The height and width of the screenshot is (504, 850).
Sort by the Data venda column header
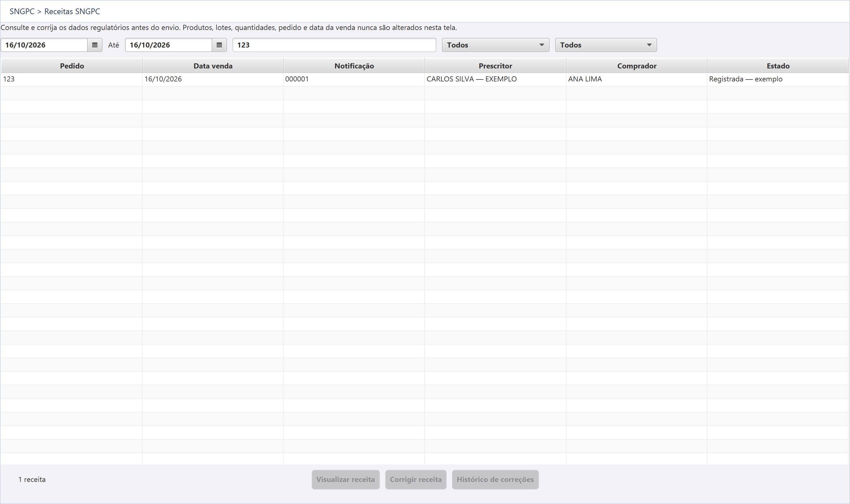tap(213, 66)
